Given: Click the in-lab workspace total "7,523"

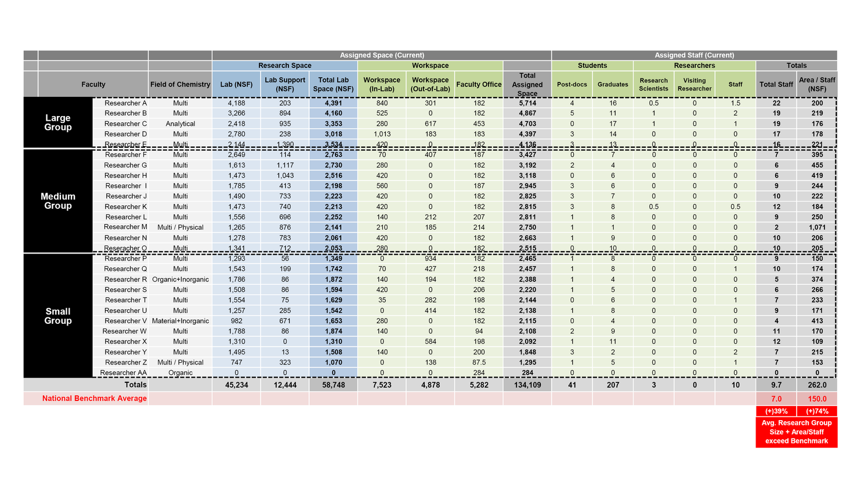Looking at the screenshot, I should click(x=382, y=385).
